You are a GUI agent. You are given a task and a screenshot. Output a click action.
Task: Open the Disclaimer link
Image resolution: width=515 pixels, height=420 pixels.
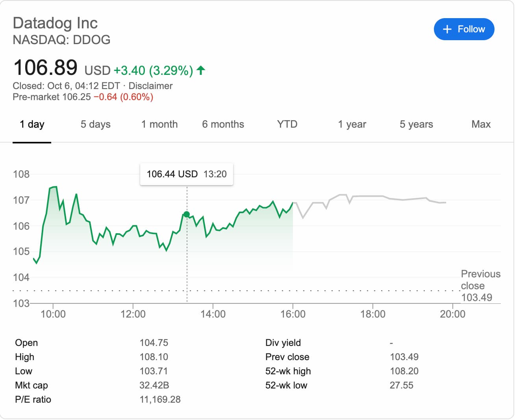click(x=150, y=86)
